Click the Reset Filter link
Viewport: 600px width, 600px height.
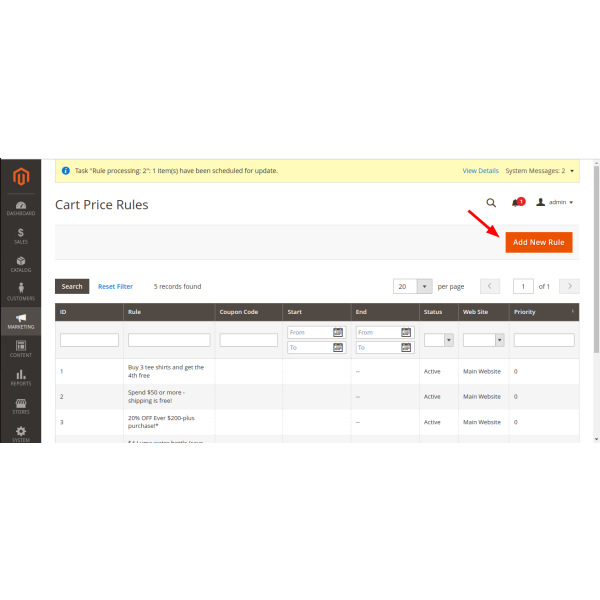[x=115, y=286]
